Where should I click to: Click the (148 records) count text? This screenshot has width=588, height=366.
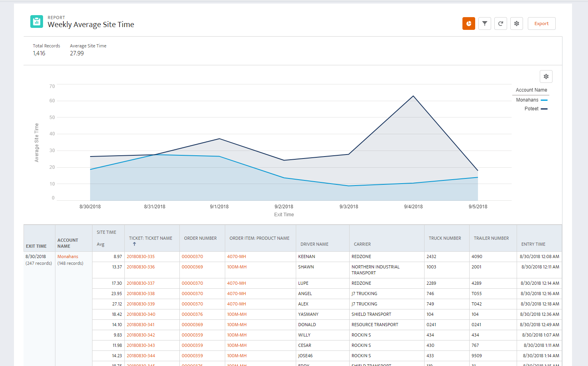click(x=70, y=263)
